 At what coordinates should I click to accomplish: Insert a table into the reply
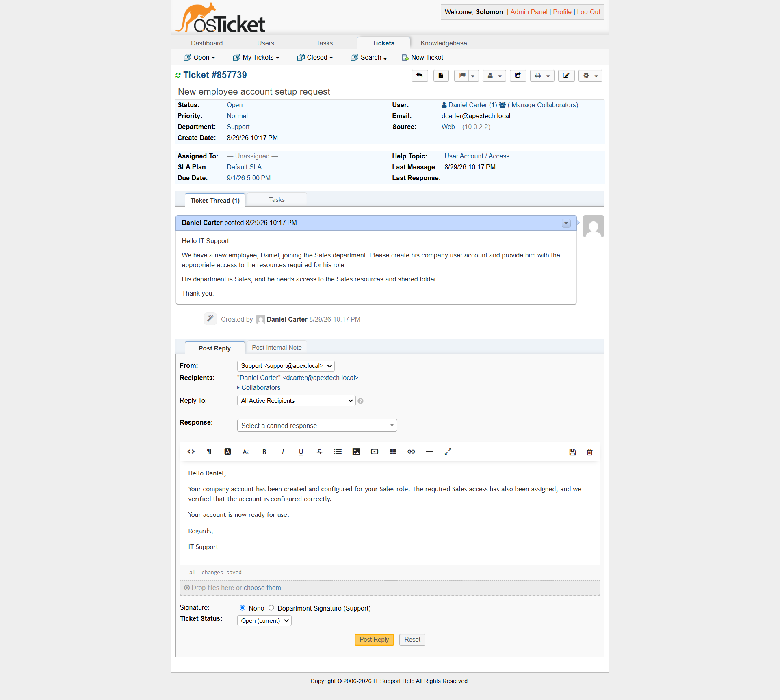coord(393,452)
